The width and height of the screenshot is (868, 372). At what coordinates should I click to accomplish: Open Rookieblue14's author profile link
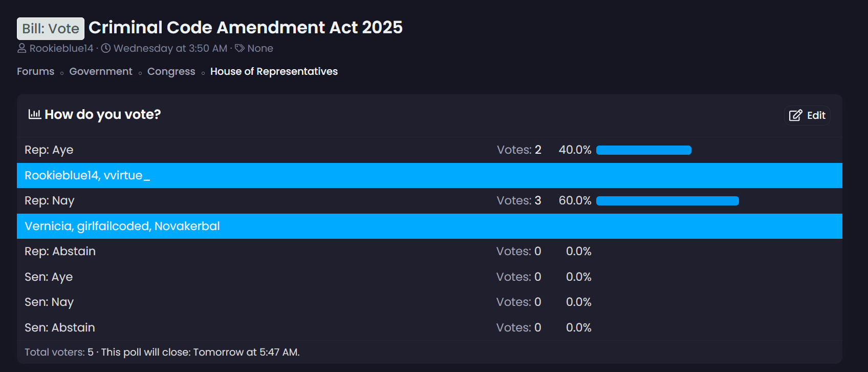[x=61, y=48]
